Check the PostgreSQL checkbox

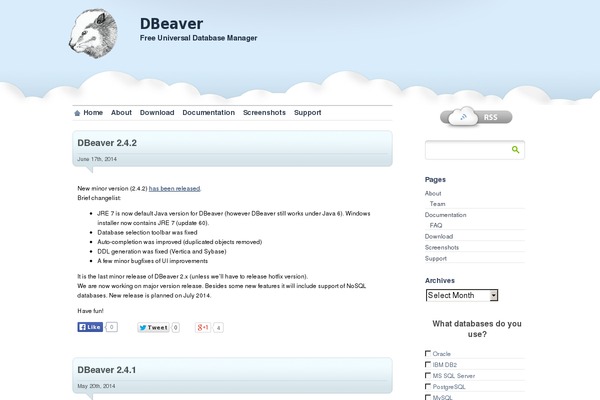(428, 386)
